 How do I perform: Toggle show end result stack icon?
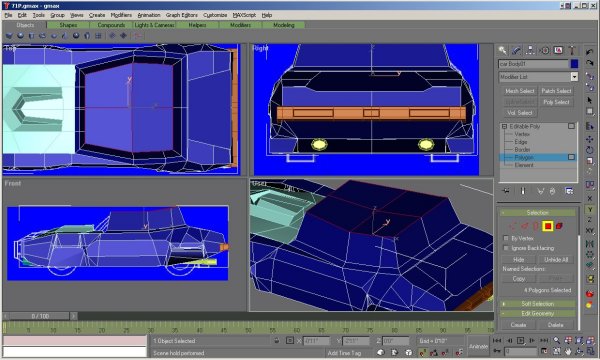523,191
